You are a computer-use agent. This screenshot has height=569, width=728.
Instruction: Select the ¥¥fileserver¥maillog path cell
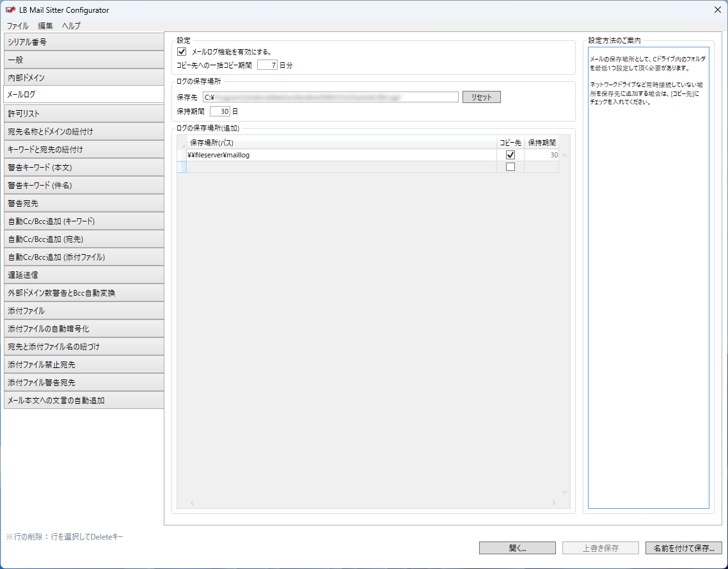(342, 155)
